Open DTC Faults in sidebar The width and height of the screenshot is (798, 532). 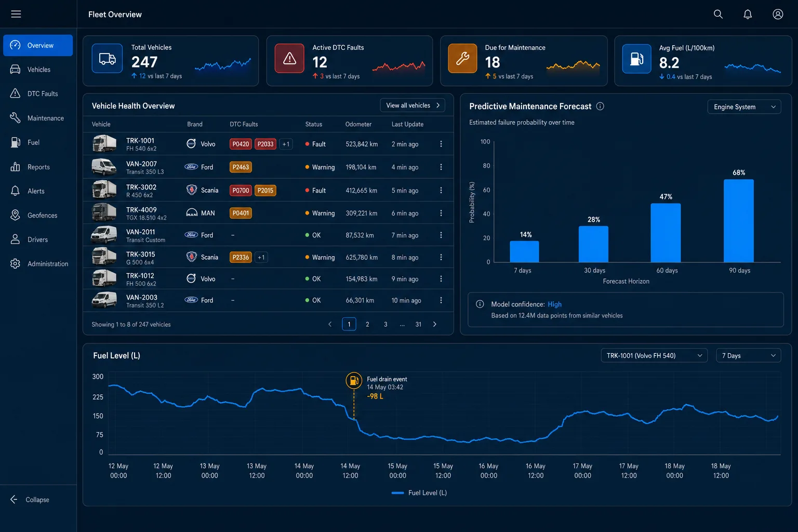(x=38, y=94)
